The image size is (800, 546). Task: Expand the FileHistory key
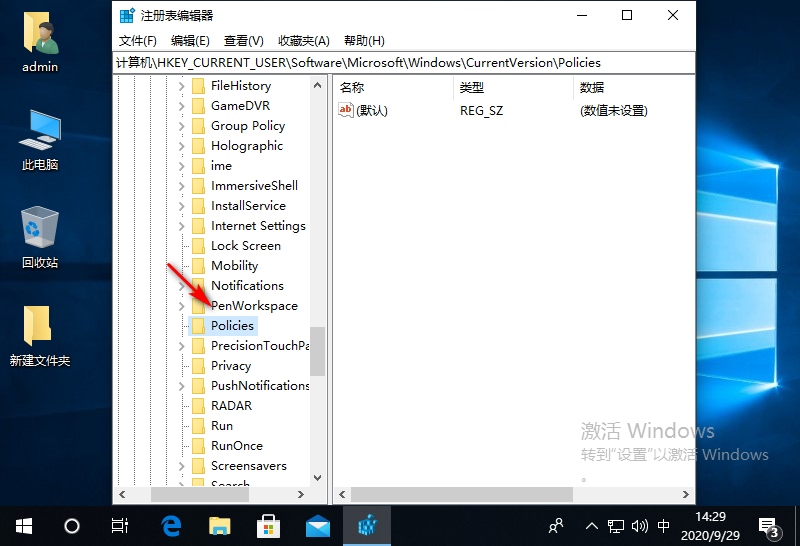pos(182,86)
